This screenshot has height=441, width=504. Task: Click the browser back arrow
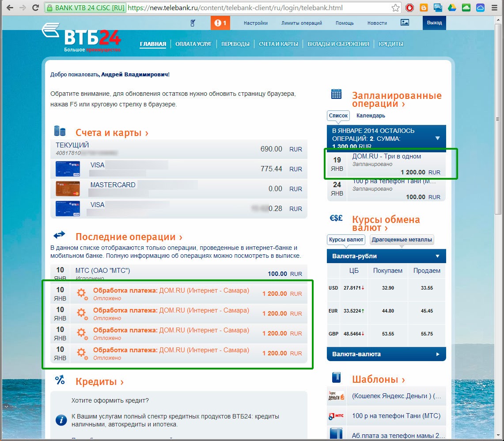10,8
